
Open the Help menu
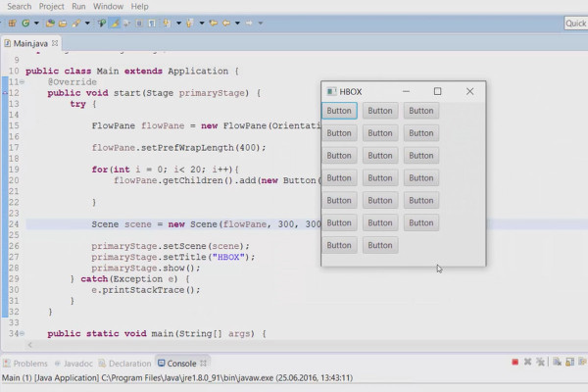139,7
